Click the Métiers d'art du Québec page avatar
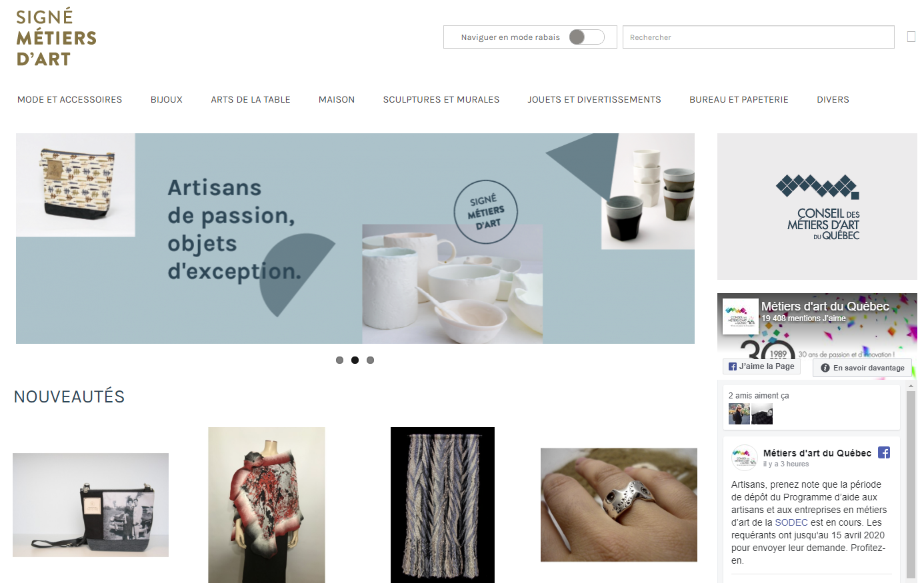This screenshot has height=583, width=924. point(741,316)
